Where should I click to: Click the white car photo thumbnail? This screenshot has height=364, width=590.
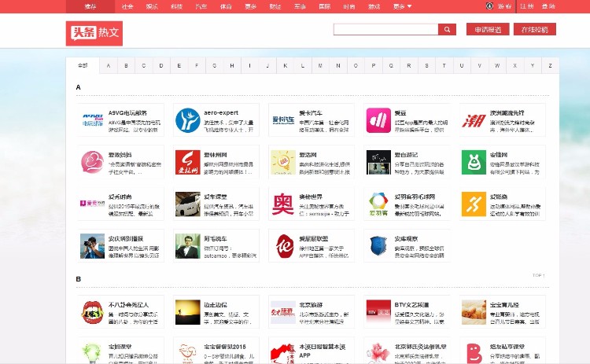tap(188, 204)
